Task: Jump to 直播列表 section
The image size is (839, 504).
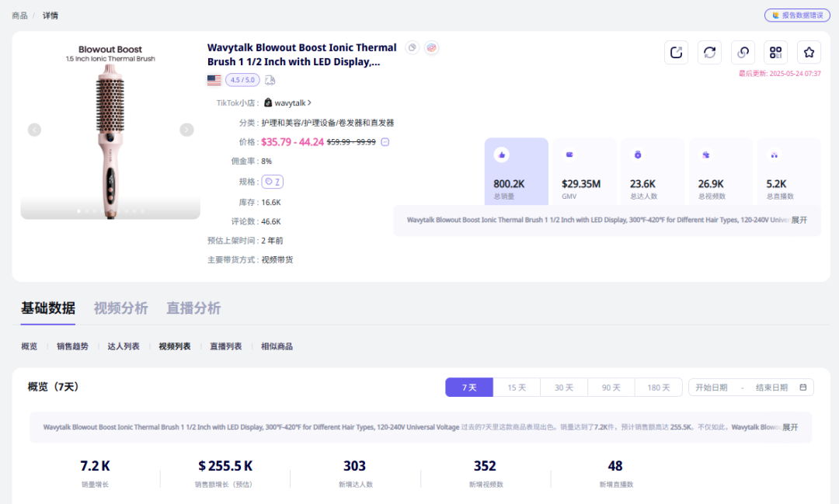Action: pos(226,346)
